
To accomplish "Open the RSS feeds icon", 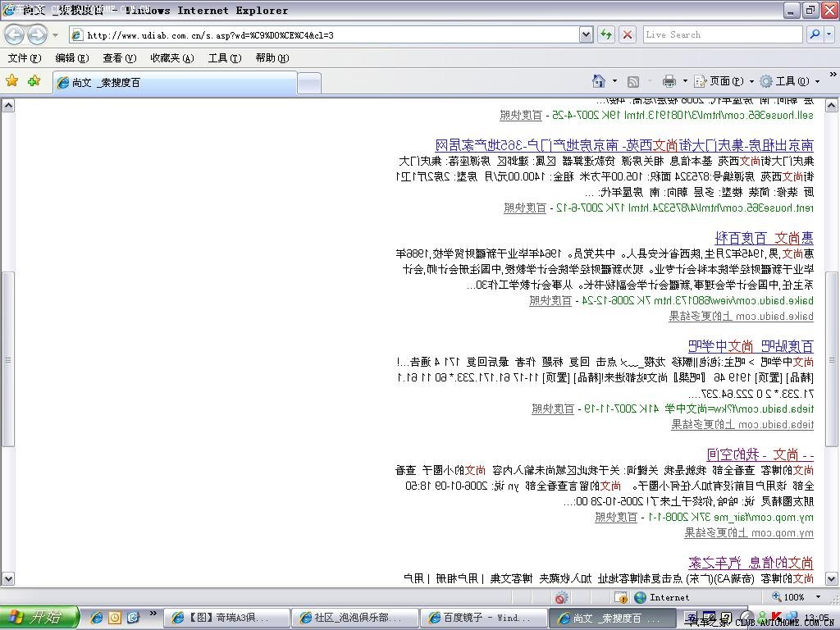I will (632, 81).
